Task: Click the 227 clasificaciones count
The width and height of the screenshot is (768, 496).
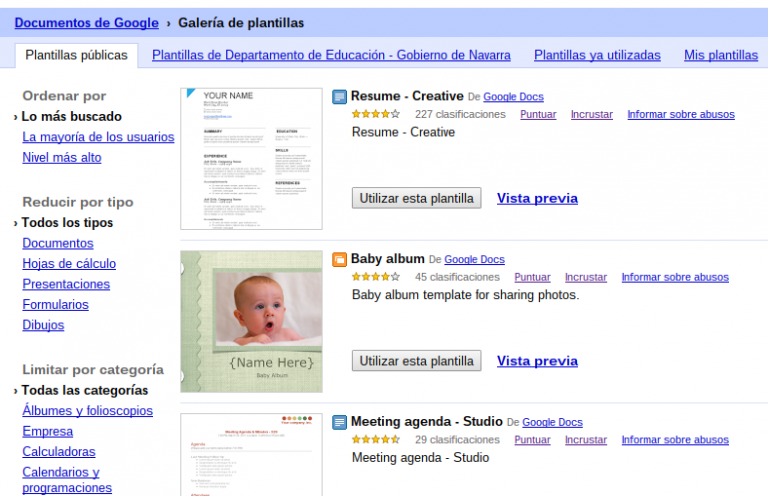Action: click(x=460, y=114)
